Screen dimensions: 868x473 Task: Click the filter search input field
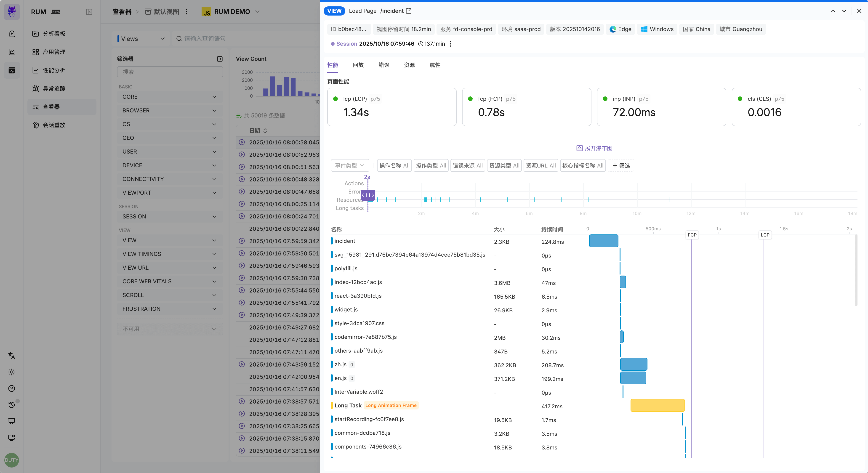click(170, 72)
